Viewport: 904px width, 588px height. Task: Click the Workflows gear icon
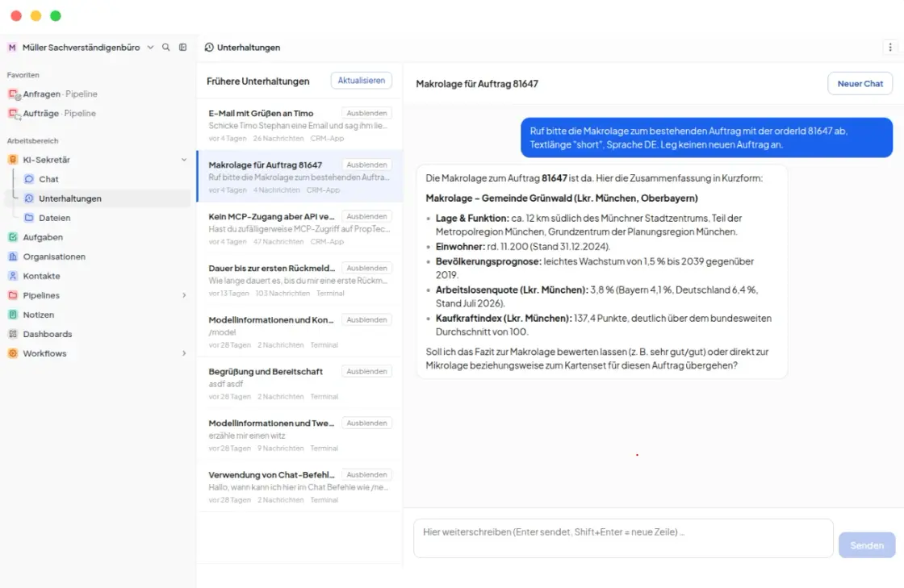pos(13,353)
